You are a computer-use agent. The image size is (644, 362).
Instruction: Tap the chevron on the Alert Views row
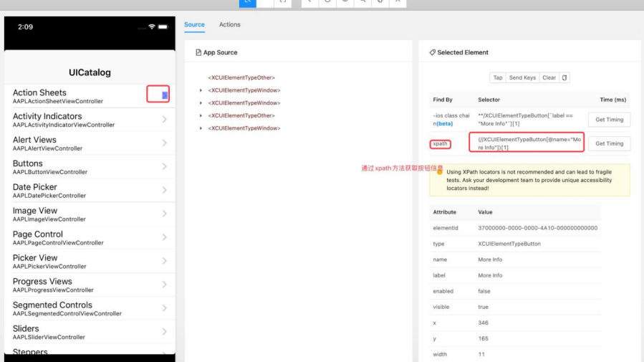pos(164,143)
